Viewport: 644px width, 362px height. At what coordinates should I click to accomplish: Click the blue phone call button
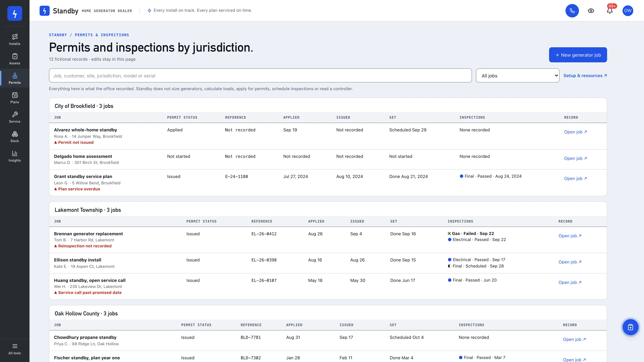click(572, 11)
